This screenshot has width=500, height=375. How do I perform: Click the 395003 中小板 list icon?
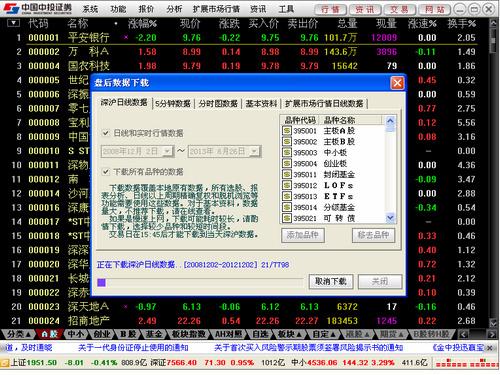287,152
